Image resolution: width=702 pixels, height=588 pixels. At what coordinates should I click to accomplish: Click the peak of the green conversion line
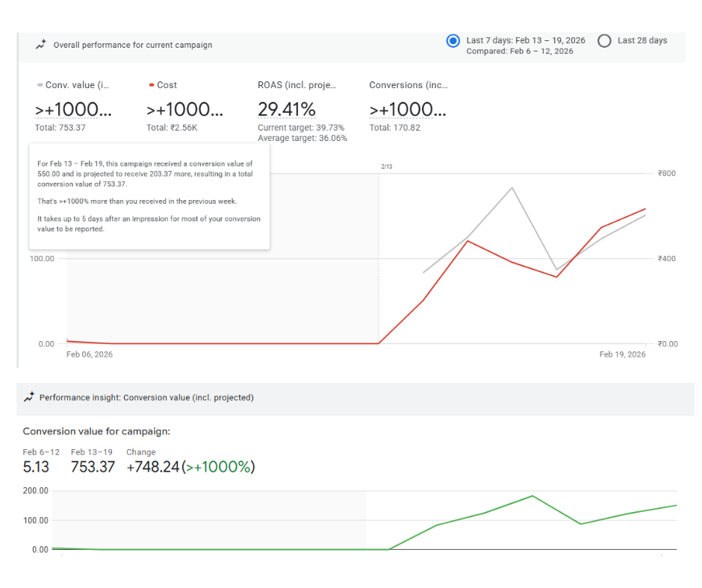click(532, 495)
